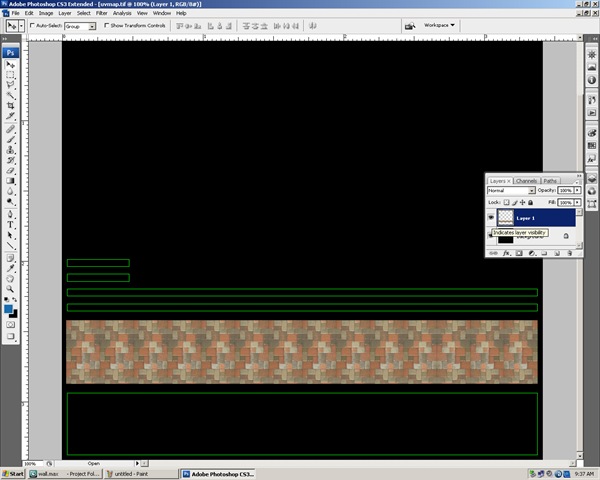
Task: Click the Add layer style fx icon
Action: pyautogui.click(x=506, y=253)
